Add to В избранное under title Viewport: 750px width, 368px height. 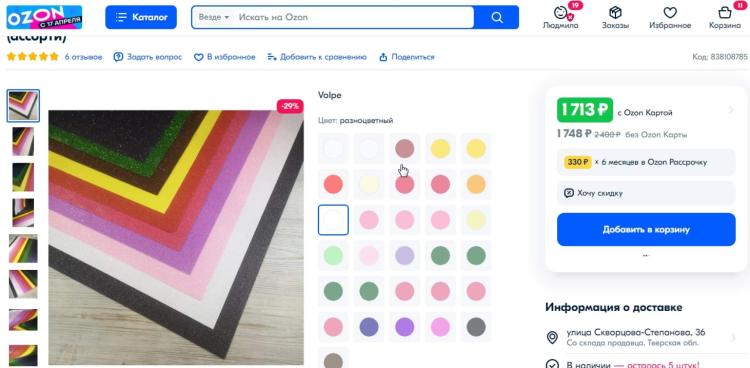[x=224, y=57]
